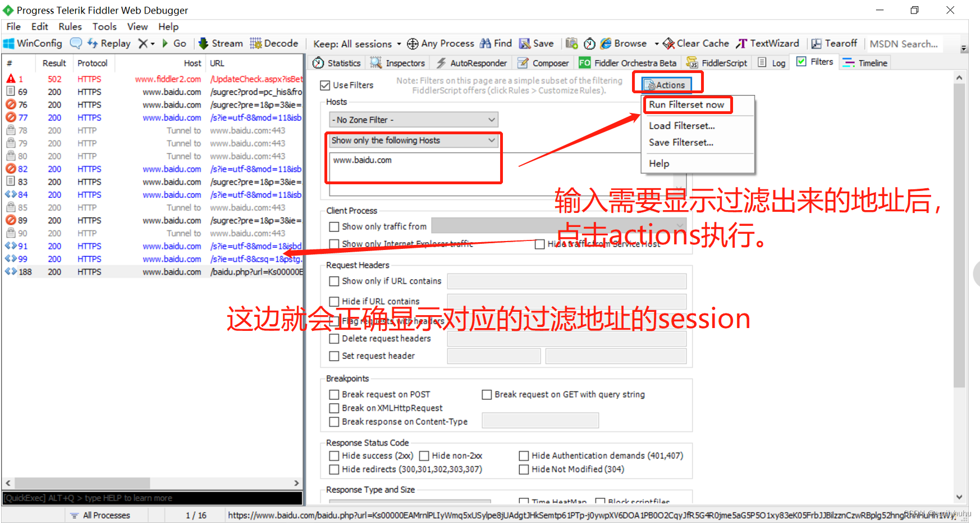Switch to Inspectors tab
The image size is (980, 523).
pyautogui.click(x=397, y=63)
